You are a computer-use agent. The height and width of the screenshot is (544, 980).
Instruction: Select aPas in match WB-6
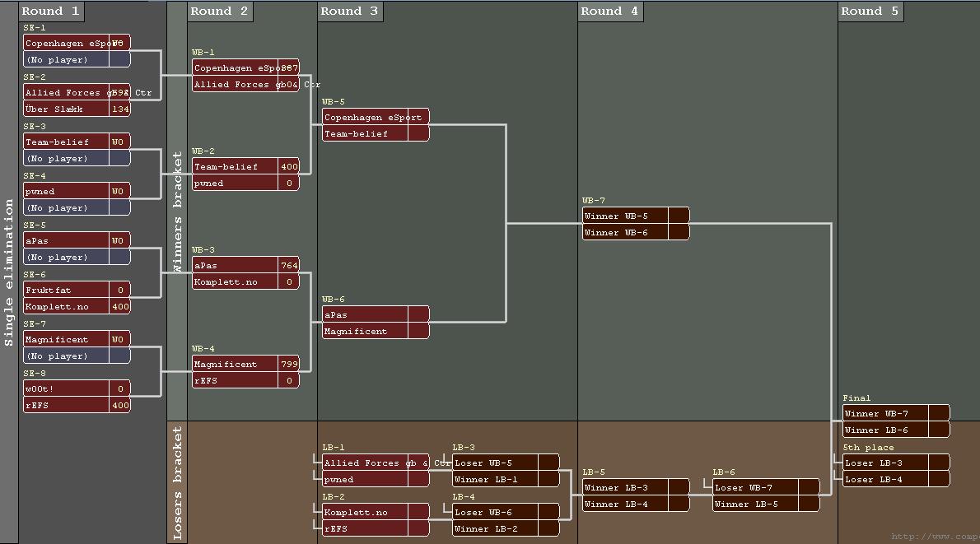coord(376,314)
